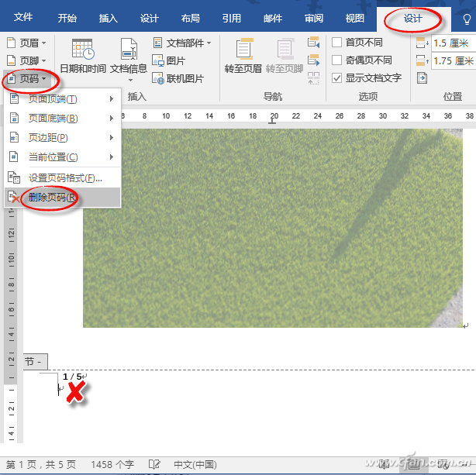Click the green grass image in the document

pyautogui.click(x=273, y=228)
